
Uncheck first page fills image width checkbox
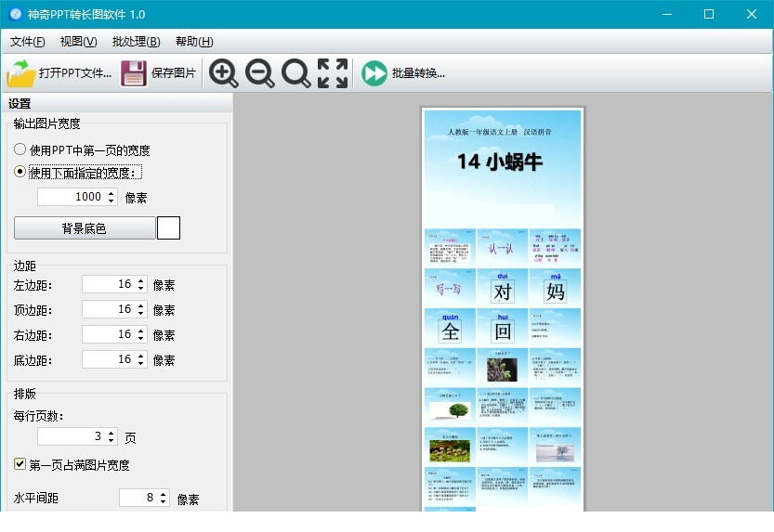click(x=20, y=464)
